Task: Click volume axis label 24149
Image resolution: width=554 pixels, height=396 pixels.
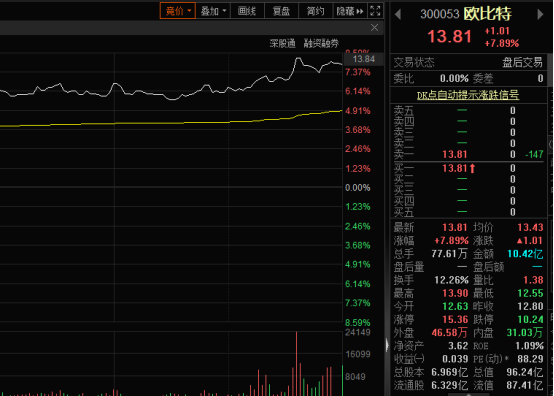Action: (358, 332)
